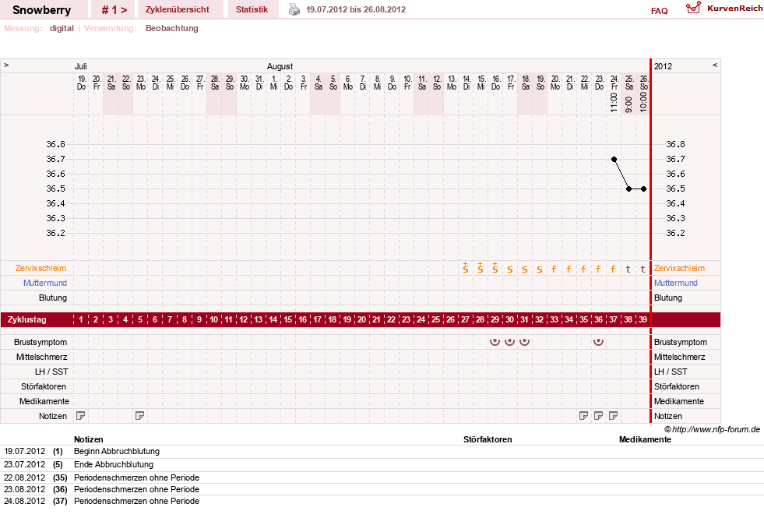Open the FAQ link

point(659,11)
